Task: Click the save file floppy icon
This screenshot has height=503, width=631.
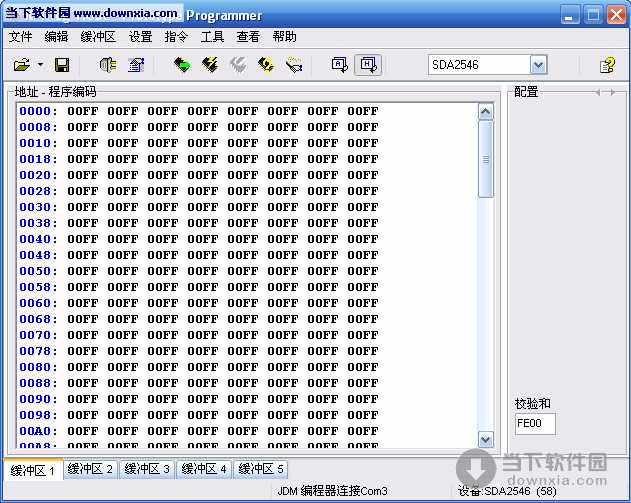Action: 61,65
